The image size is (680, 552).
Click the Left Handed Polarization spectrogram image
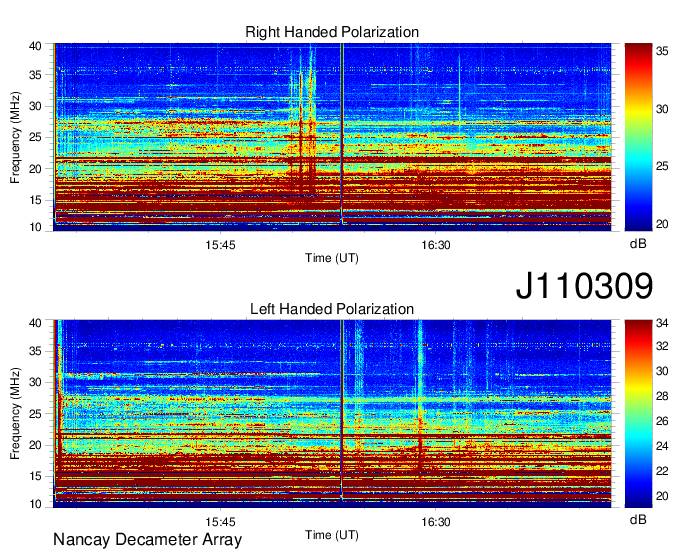[x=332, y=414]
